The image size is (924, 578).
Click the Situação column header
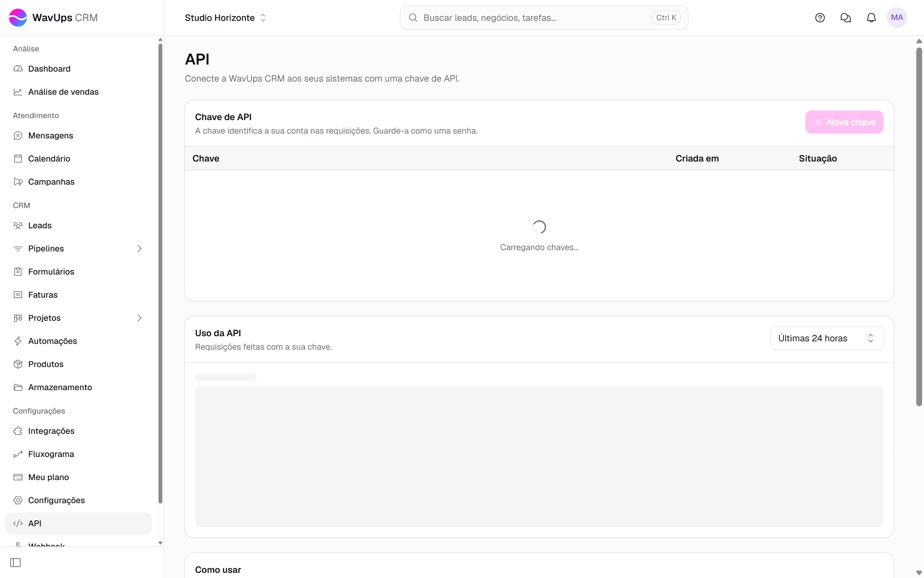pos(818,159)
